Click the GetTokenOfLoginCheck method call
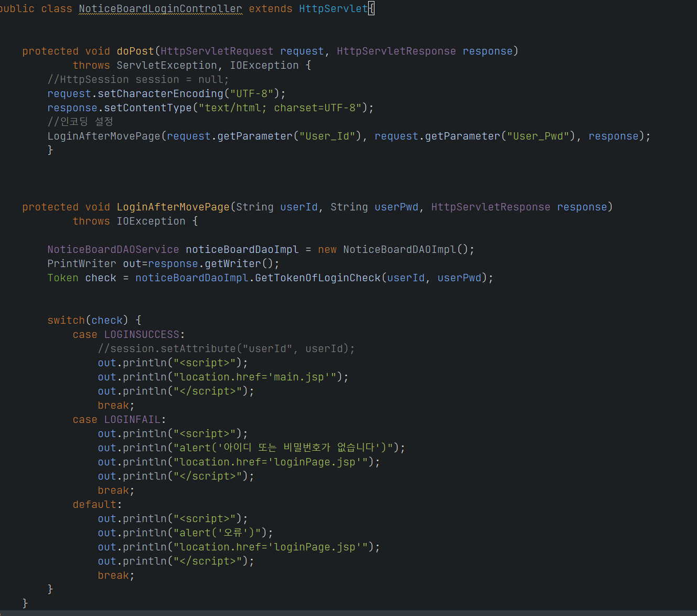 point(318,278)
